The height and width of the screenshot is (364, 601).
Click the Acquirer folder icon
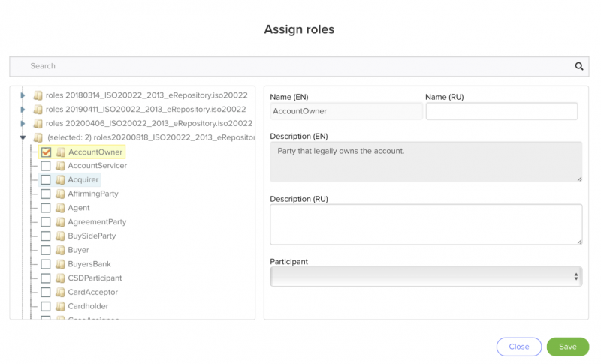60,180
